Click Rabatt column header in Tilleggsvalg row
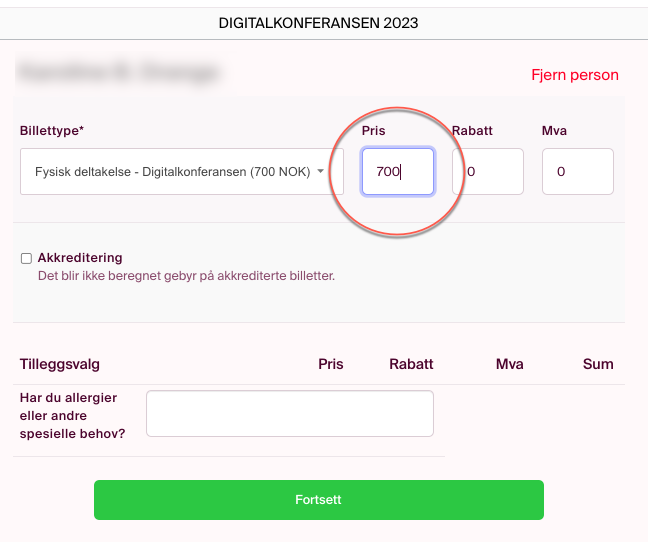648x542 pixels. tap(411, 364)
